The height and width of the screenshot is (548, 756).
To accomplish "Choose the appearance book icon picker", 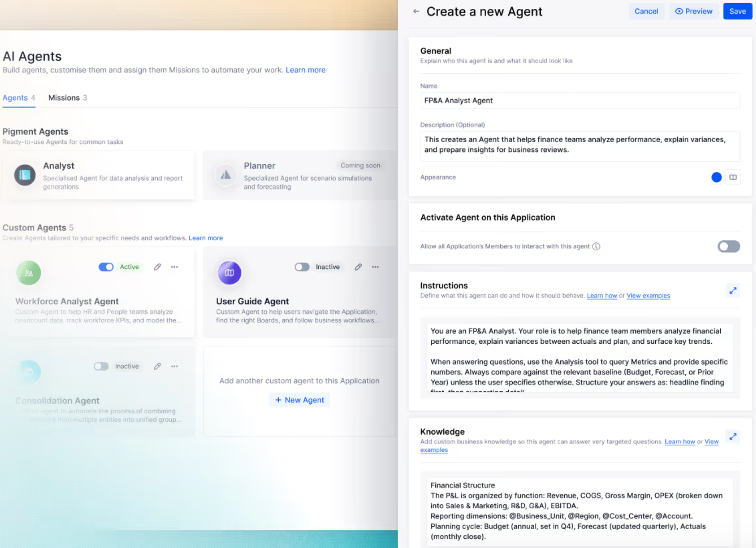I will coord(733,177).
